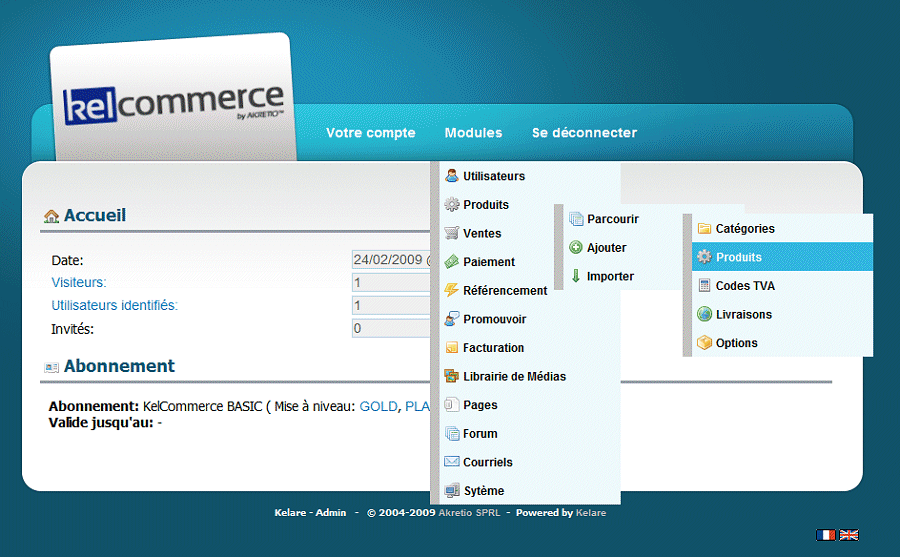Click the Options box icon

704,343
